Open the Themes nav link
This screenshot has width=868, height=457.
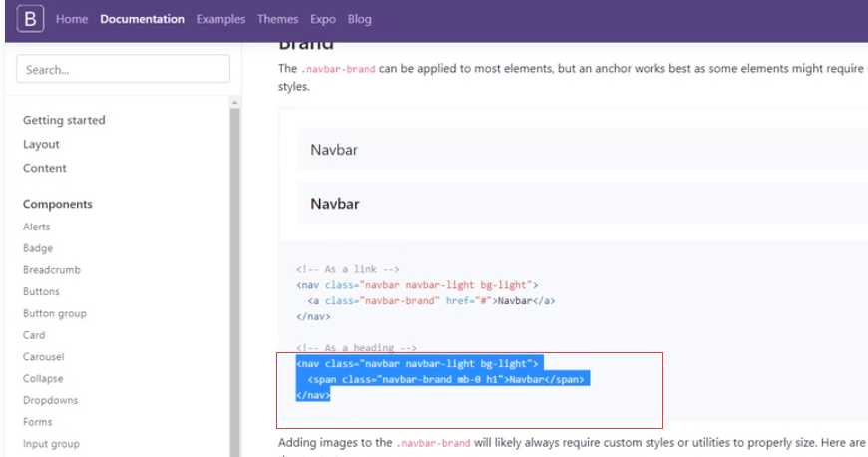tap(278, 19)
